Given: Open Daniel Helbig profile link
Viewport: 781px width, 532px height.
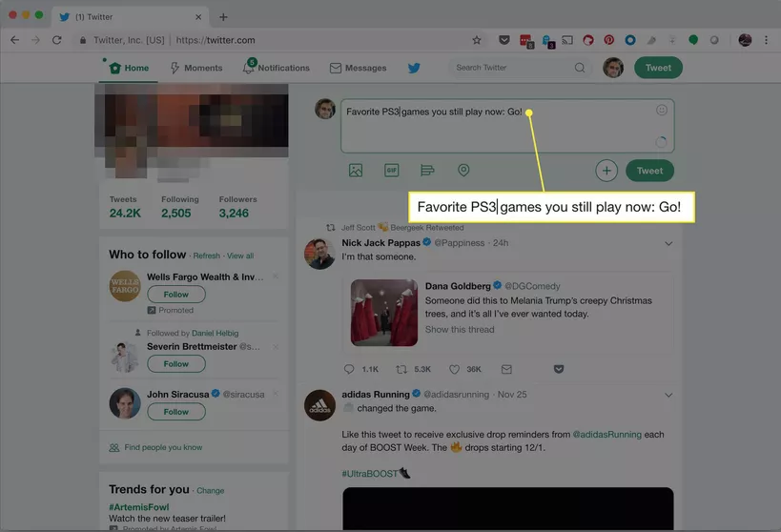Looking at the screenshot, I should click(x=216, y=334).
